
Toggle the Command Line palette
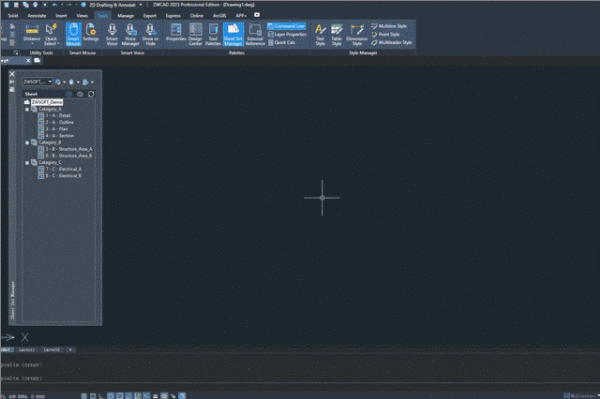tap(286, 26)
